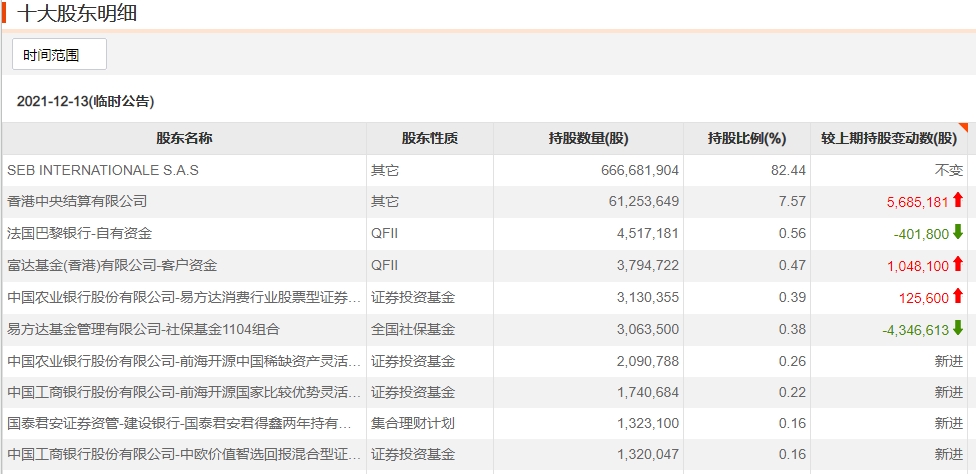Click holding ratio 0.47

[792, 266]
